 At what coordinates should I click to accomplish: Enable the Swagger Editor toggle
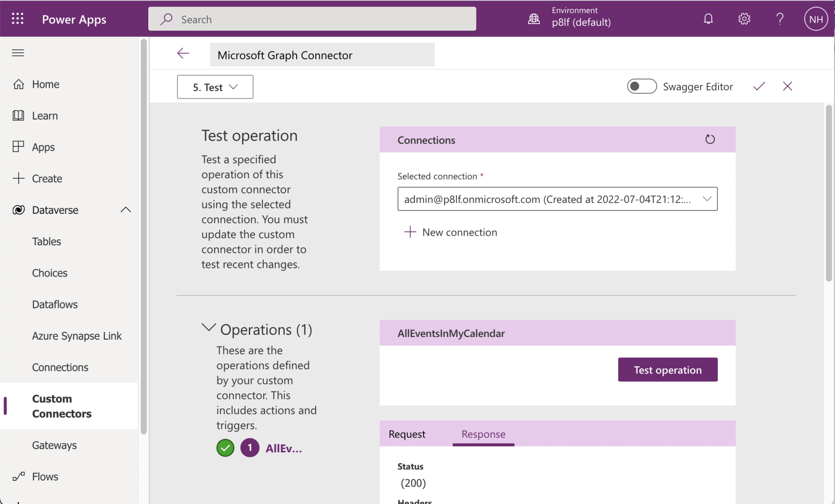pos(641,86)
